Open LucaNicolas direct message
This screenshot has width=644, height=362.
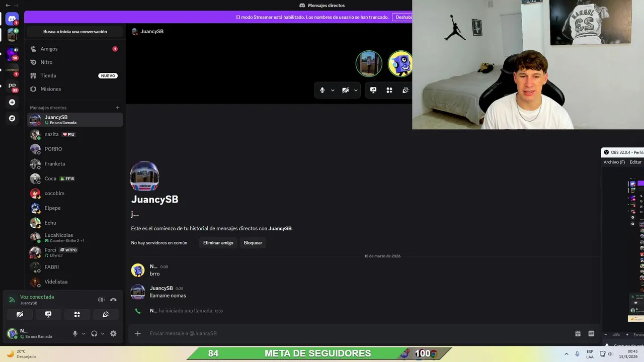(x=75, y=237)
